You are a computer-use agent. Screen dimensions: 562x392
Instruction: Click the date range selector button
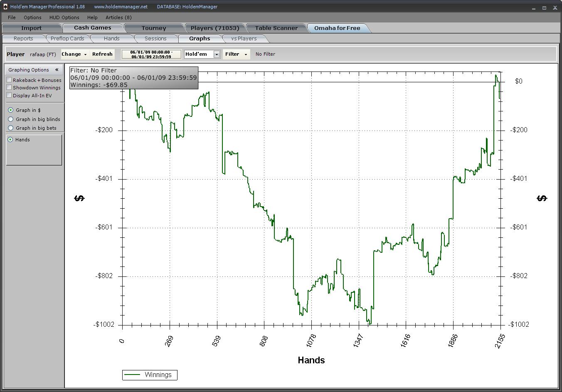coord(151,54)
